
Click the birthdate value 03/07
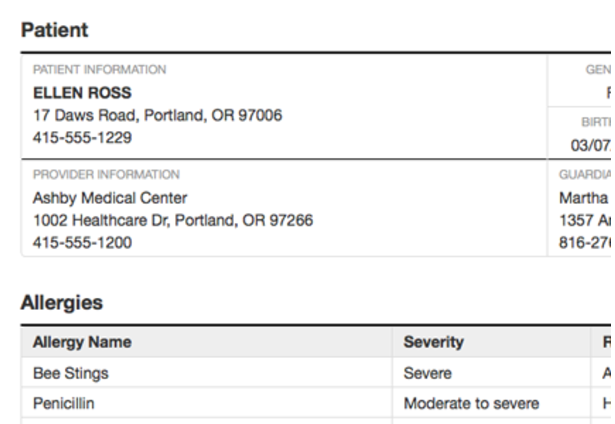pos(591,146)
